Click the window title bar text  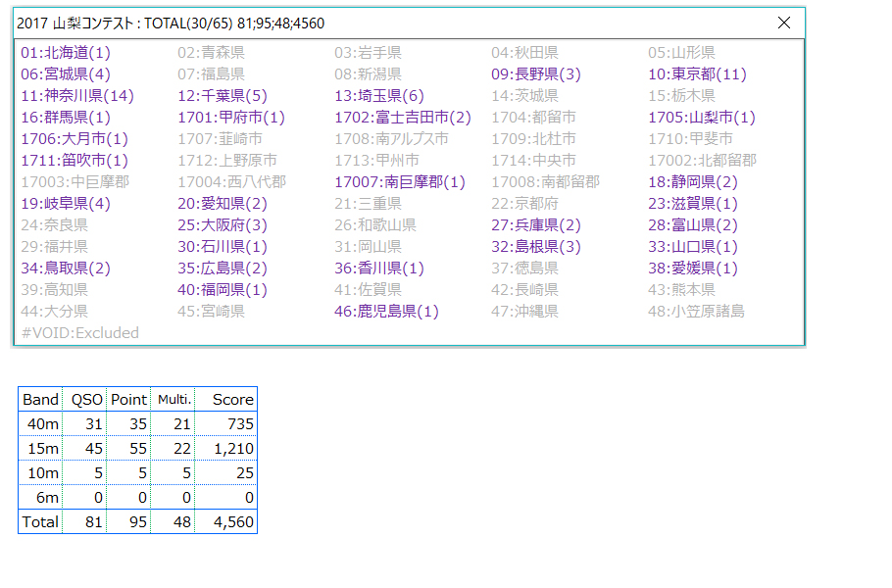[x=171, y=24]
